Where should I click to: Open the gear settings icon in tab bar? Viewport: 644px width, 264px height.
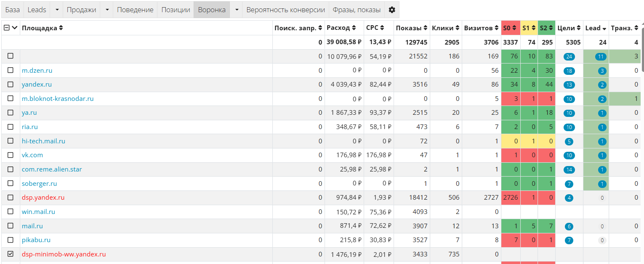pyautogui.click(x=392, y=10)
